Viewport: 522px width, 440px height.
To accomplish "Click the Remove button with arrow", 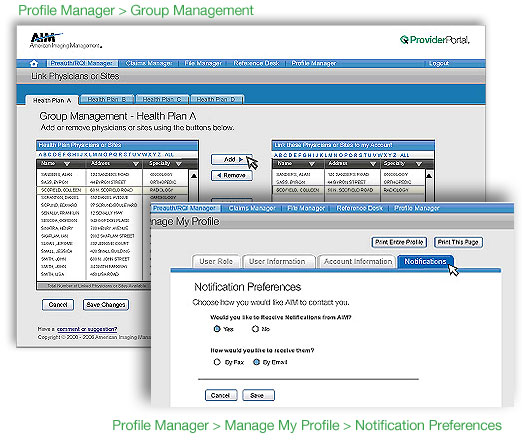I will pyautogui.click(x=232, y=175).
